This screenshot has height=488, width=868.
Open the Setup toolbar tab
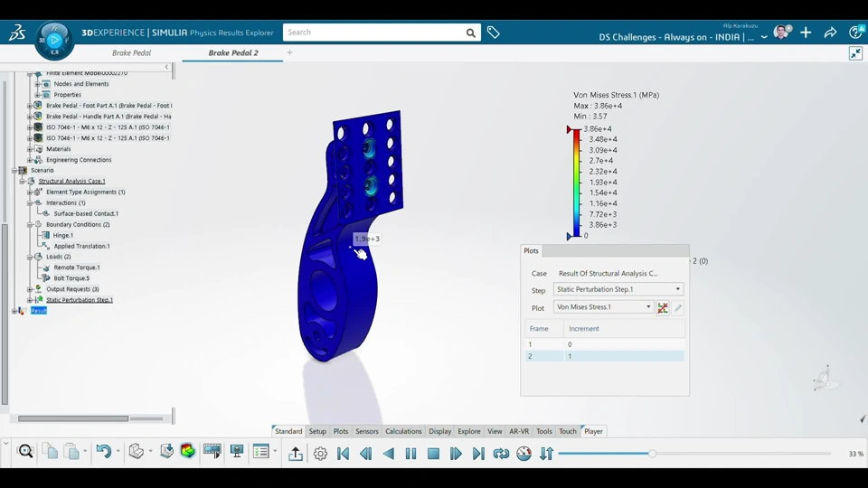pyautogui.click(x=317, y=432)
